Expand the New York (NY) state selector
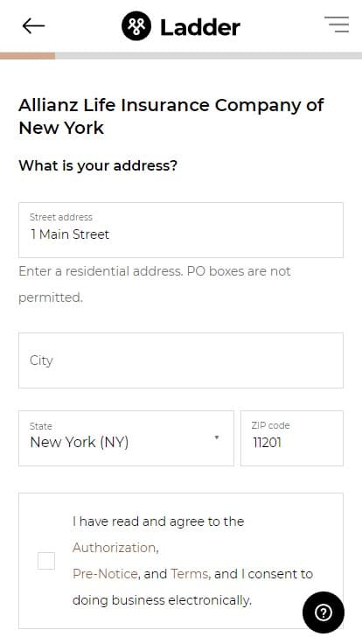 [126, 438]
